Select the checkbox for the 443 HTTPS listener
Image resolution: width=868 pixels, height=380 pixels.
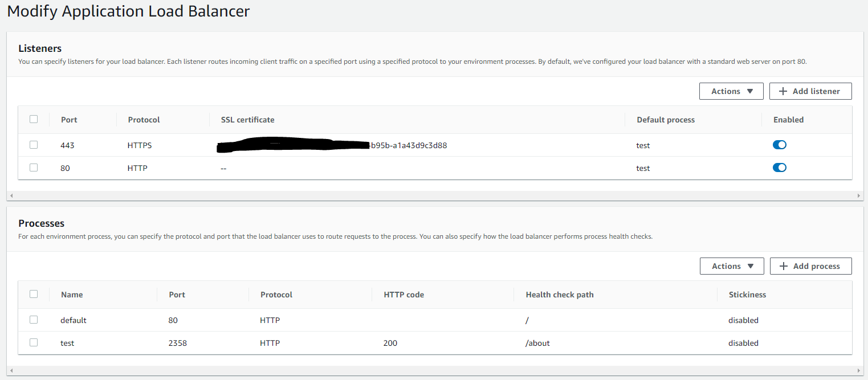pos(34,145)
